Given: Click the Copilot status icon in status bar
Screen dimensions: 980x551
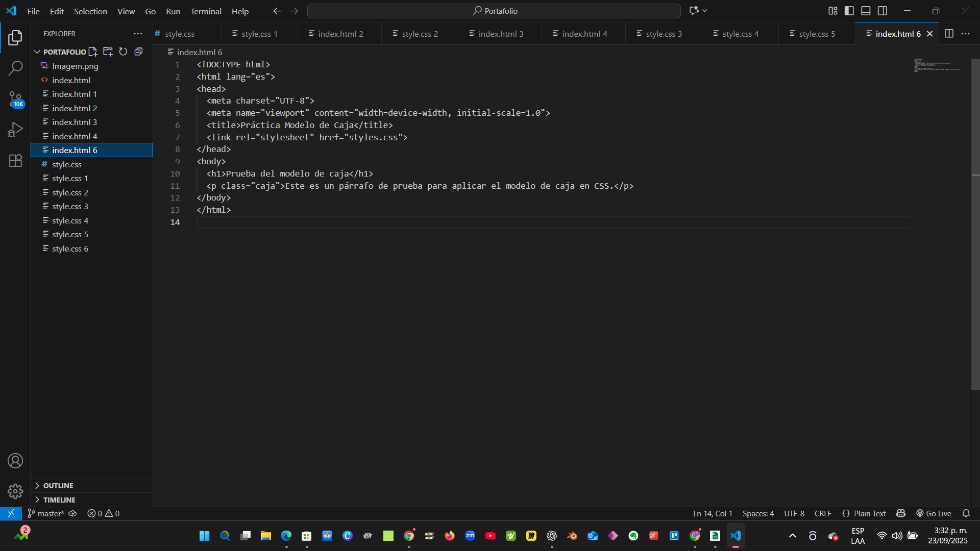Looking at the screenshot, I should pos(901,513).
